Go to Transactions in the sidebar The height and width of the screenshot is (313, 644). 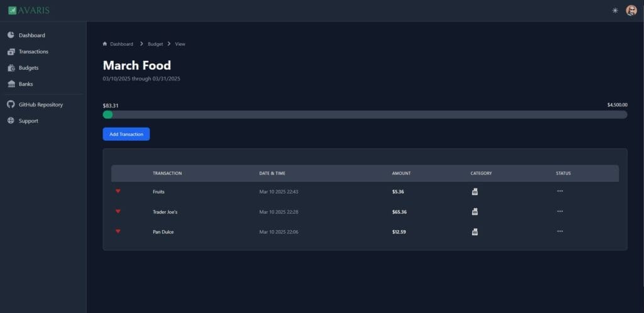point(33,52)
